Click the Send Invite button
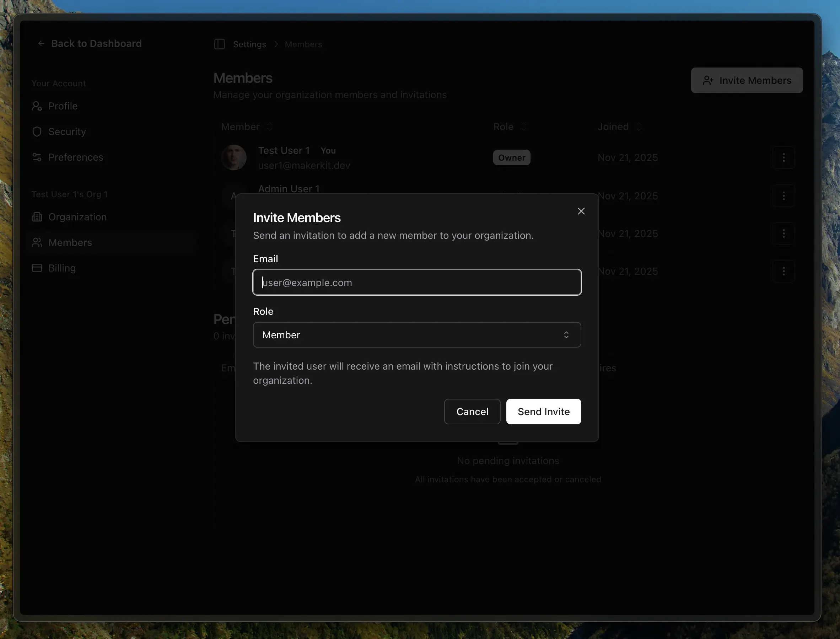840x639 pixels. click(x=543, y=412)
